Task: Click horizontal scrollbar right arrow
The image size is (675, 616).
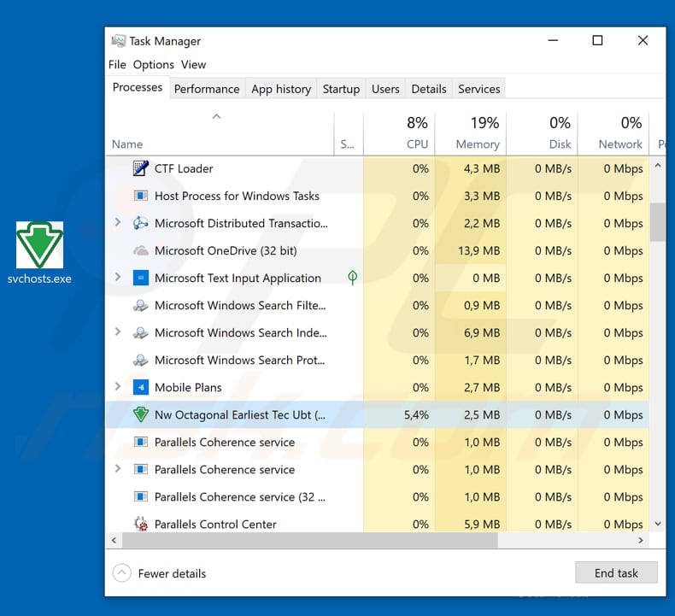Action: [641, 540]
